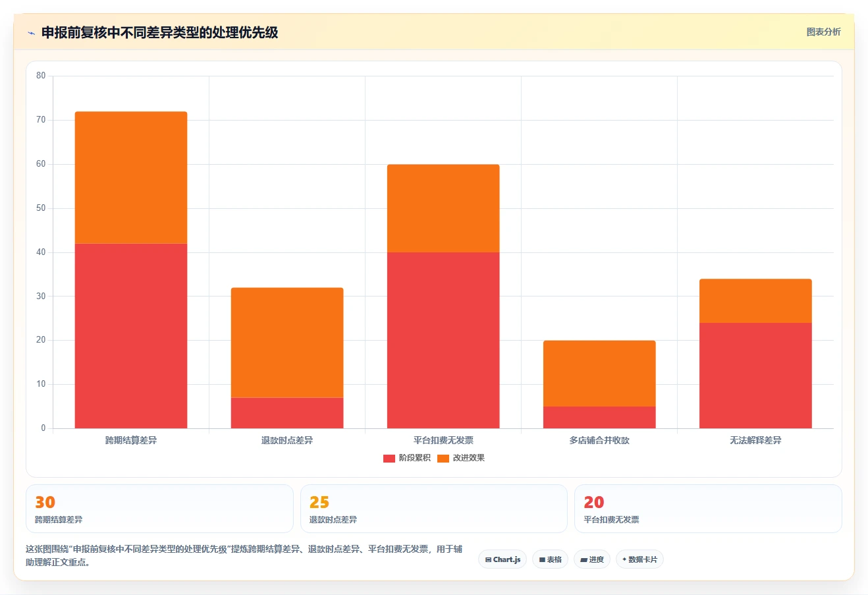Image resolution: width=868 pixels, height=595 pixels.
Task: Click the orange segment of the 退款时点差异 bar
Action: click(x=287, y=343)
